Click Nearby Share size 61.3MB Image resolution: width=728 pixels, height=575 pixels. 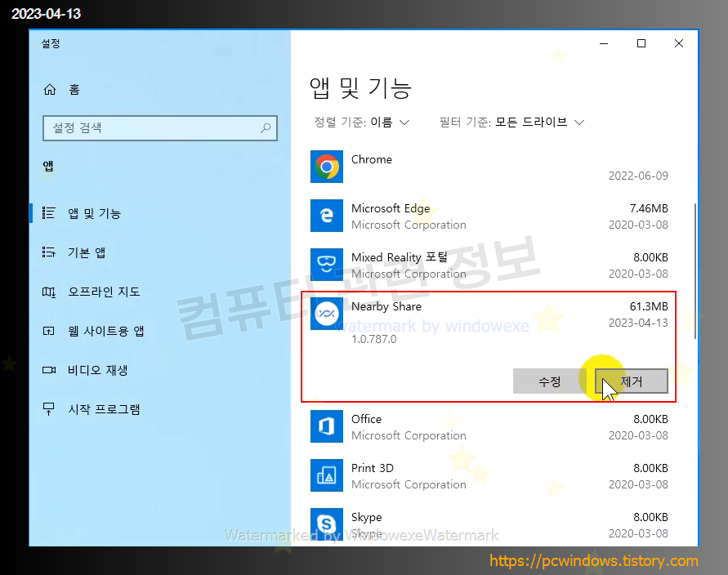pyautogui.click(x=649, y=306)
